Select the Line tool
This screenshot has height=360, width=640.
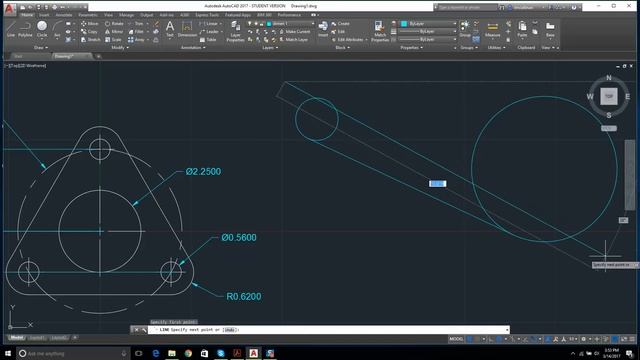coord(11,29)
